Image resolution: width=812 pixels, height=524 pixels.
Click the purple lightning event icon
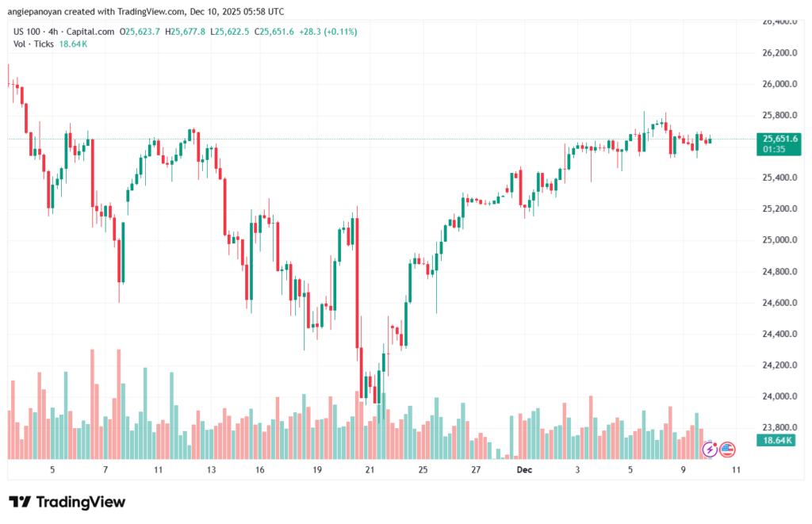coord(710,449)
